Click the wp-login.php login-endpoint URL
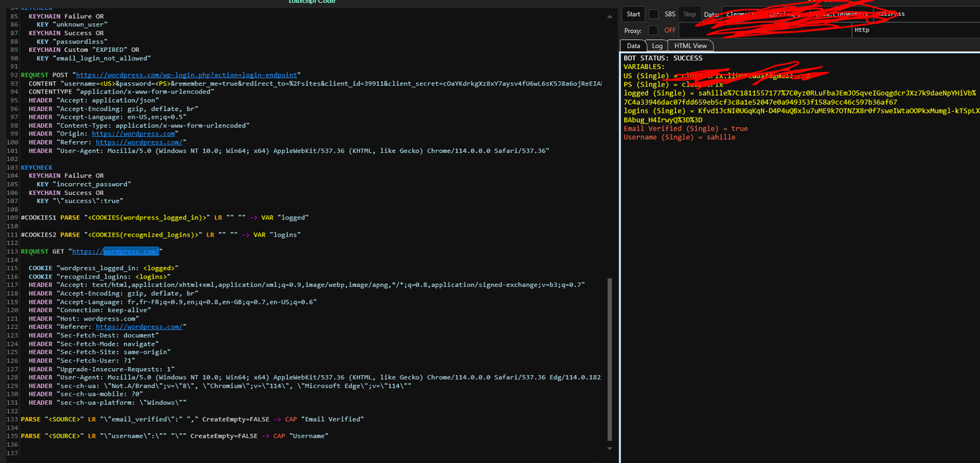This screenshot has height=463, width=980. coord(188,75)
